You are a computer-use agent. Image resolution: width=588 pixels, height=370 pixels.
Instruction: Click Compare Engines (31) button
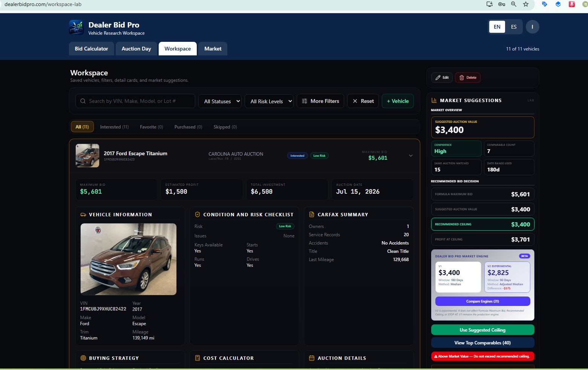[x=482, y=301]
